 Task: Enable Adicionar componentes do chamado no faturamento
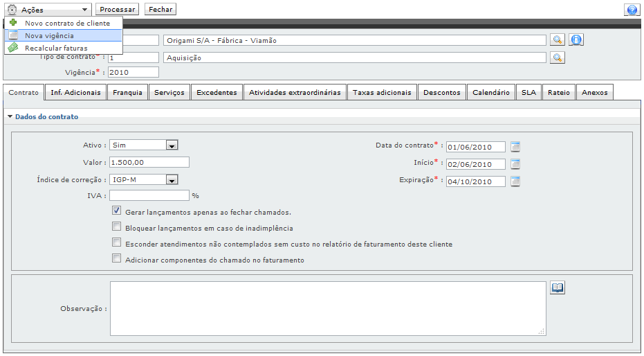coord(117,258)
